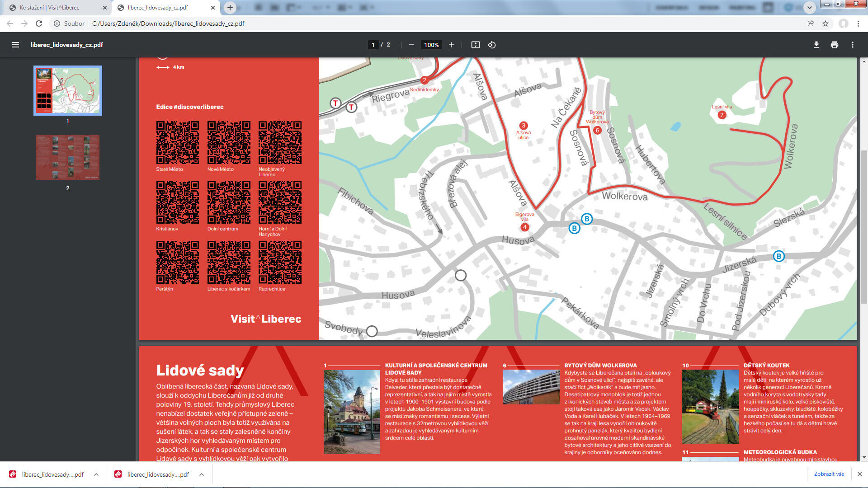Viewport: 868px width, 488px height.
Task: Click map marker 2 Sedmidomky
Action: pos(424,80)
